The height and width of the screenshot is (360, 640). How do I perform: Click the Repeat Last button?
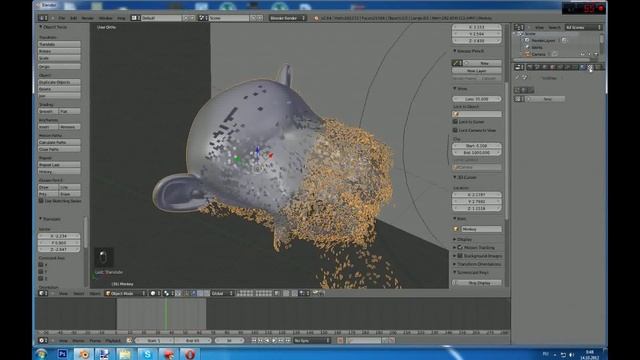pyautogui.click(x=59, y=164)
